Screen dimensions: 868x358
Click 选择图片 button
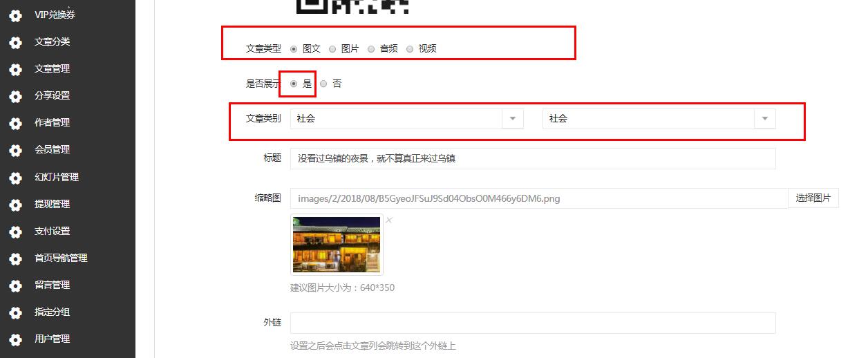[x=813, y=198]
